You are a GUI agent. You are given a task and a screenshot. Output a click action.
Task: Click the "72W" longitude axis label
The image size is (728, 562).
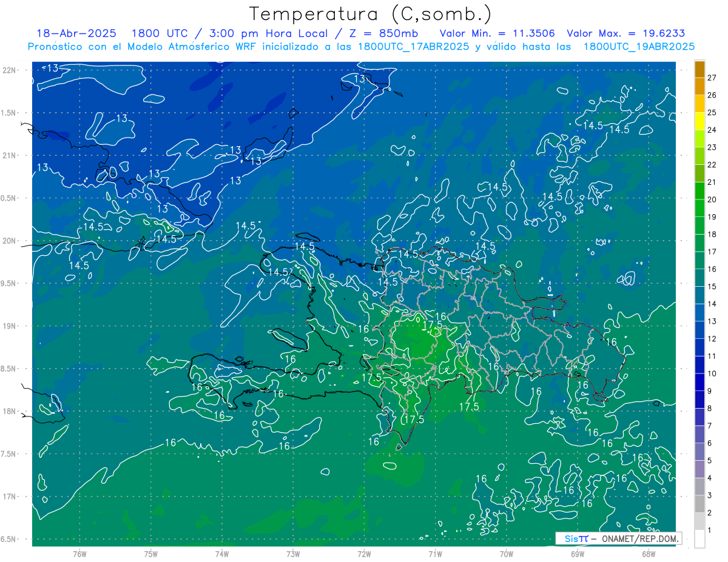(x=364, y=554)
